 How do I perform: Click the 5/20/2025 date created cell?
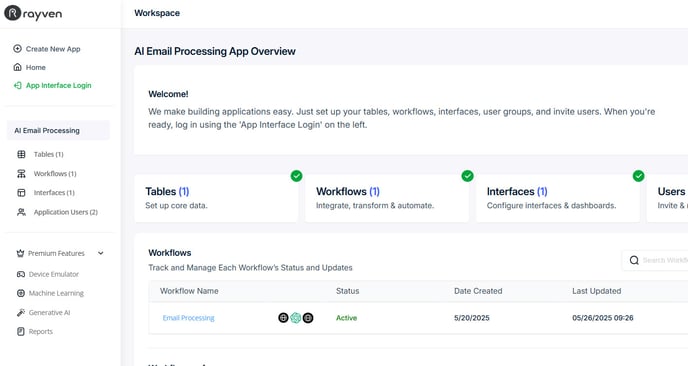(x=472, y=318)
